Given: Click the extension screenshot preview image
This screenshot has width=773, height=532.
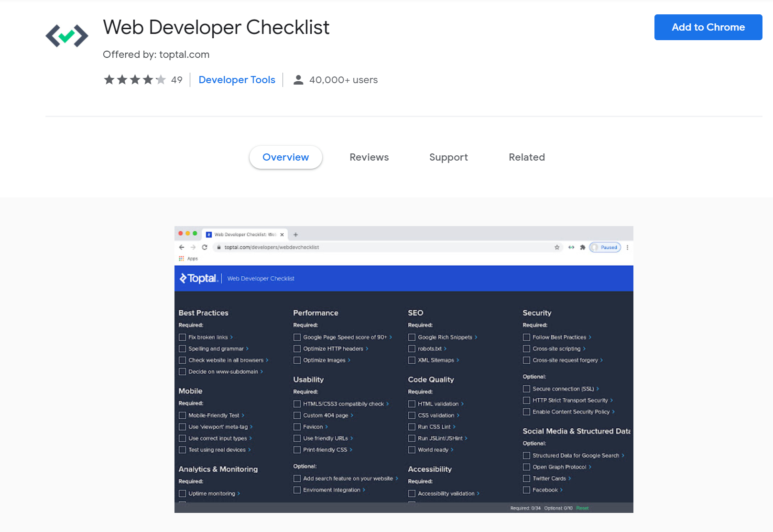Looking at the screenshot, I should (404, 369).
